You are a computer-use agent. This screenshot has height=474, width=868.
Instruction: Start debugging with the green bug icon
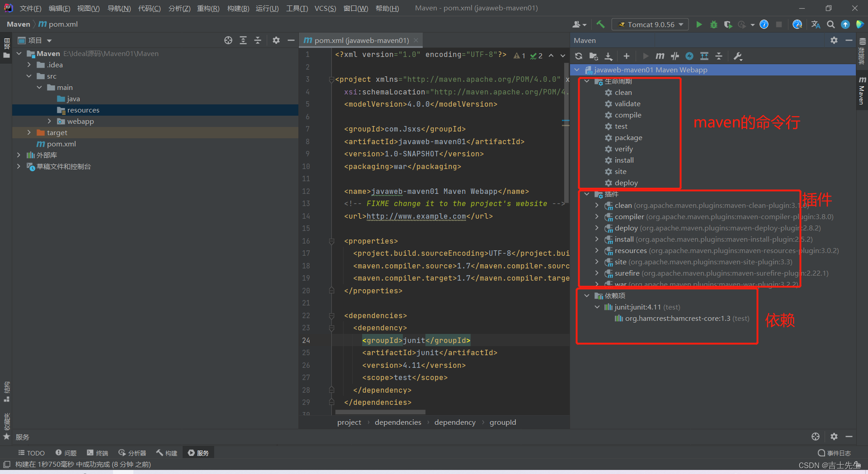point(714,24)
